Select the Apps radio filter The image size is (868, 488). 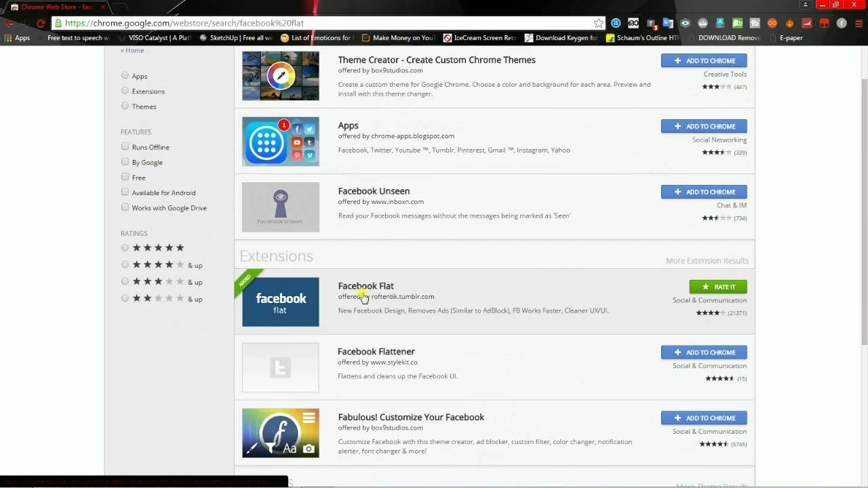(x=125, y=75)
